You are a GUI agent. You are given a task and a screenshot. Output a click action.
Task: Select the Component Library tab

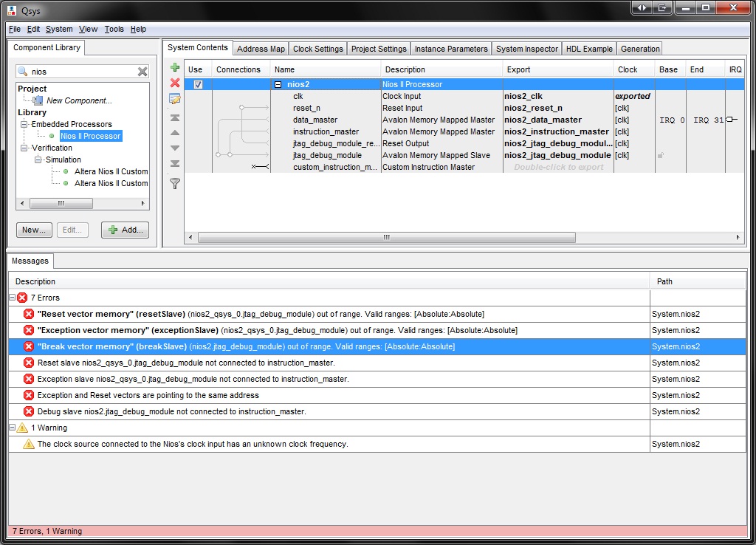47,47
